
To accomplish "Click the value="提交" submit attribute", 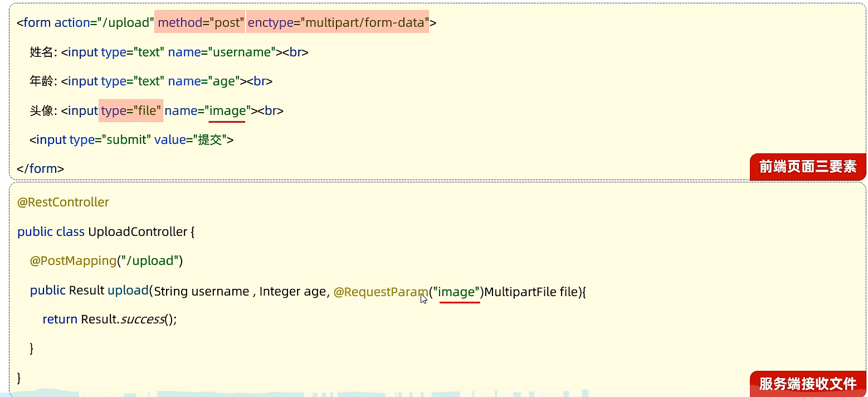I will click(191, 139).
